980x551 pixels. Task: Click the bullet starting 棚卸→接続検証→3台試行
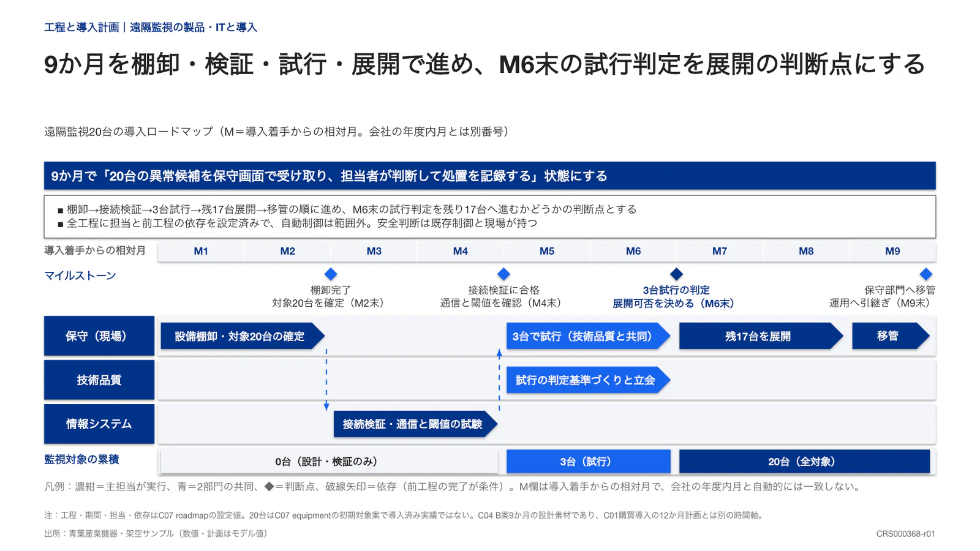(347, 209)
